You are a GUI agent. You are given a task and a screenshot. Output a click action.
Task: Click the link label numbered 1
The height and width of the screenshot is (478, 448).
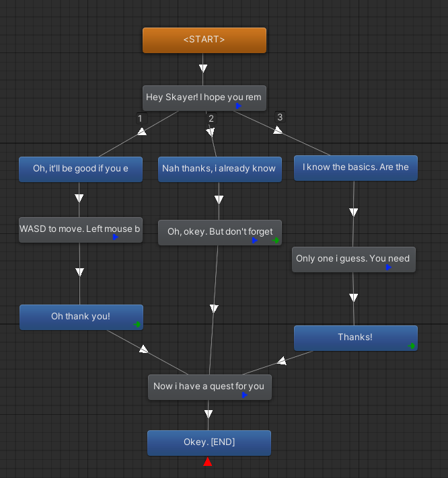140,118
